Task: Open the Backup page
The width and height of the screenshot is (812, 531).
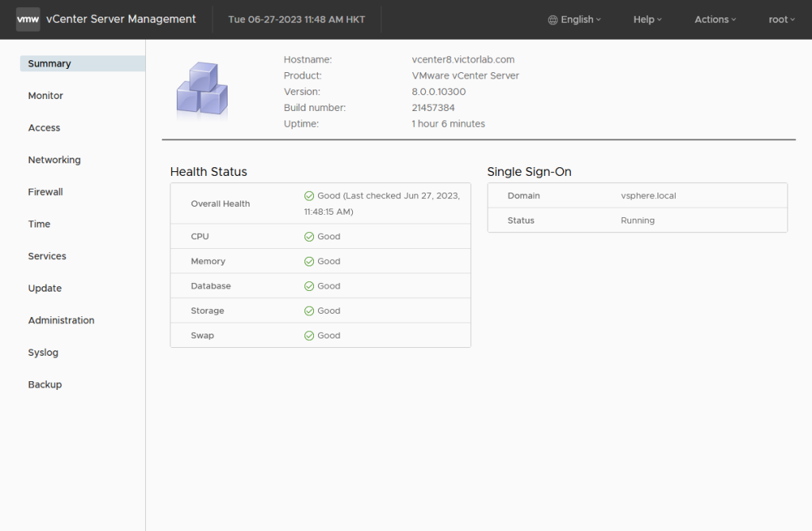Action: (x=45, y=384)
